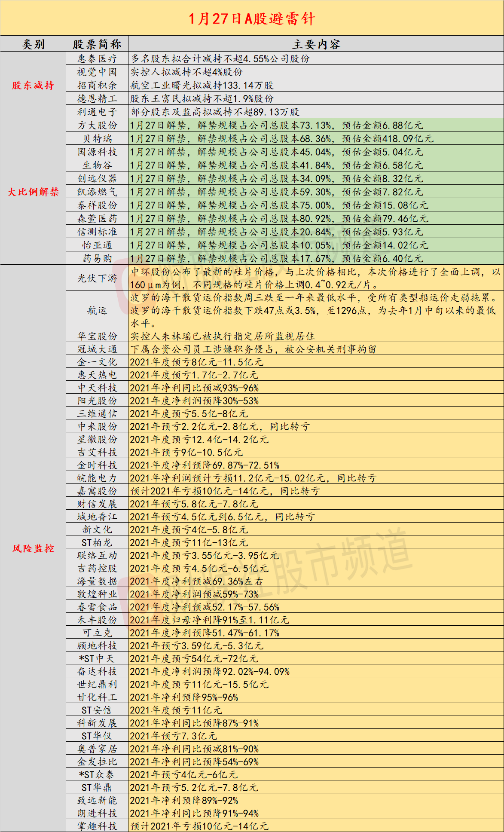504x832 pixels.
Task: Click the 星徽股份 stock cell
Action: point(97,439)
